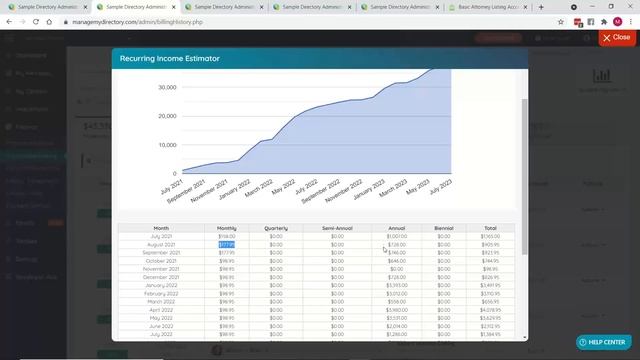Viewport: 640px width, 360px height.
Task: Click the 20,000 y-axis label on chart
Action: (x=167, y=116)
